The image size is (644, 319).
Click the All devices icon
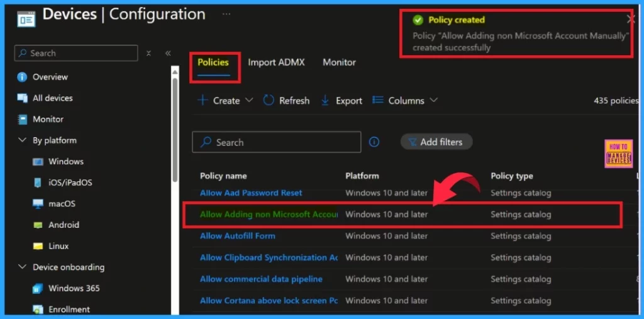22,98
